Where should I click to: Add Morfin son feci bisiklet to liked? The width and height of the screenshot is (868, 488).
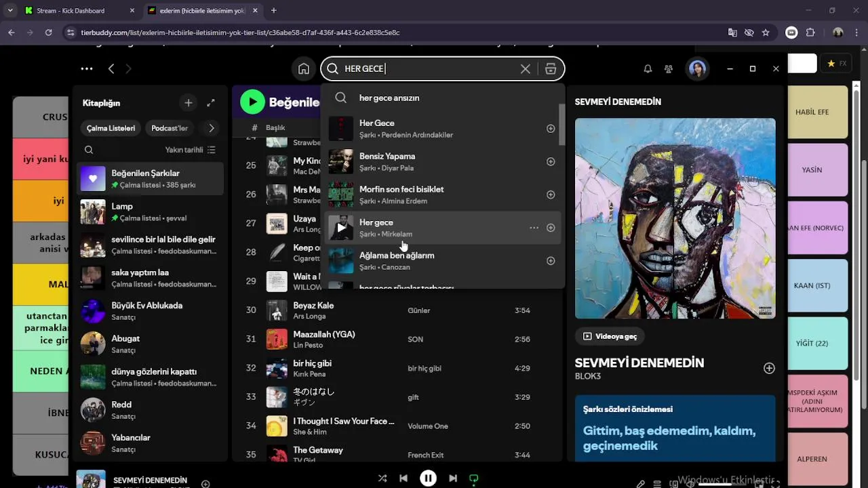[551, 195]
